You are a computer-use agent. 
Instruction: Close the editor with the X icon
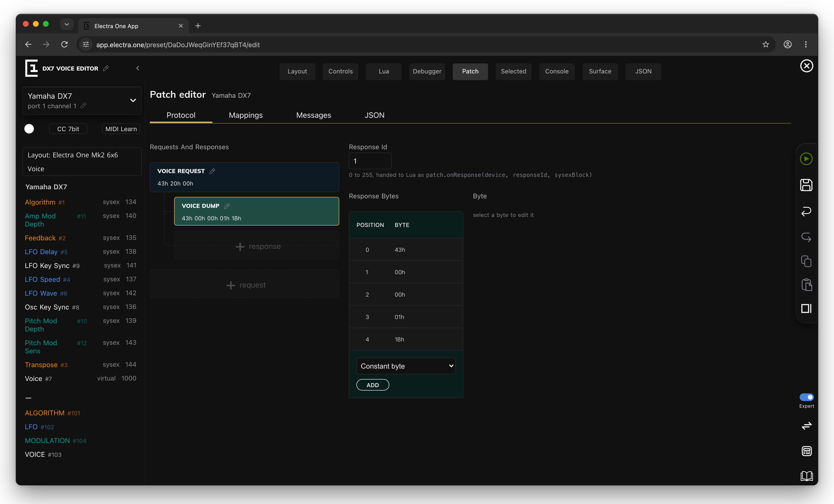(807, 66)
